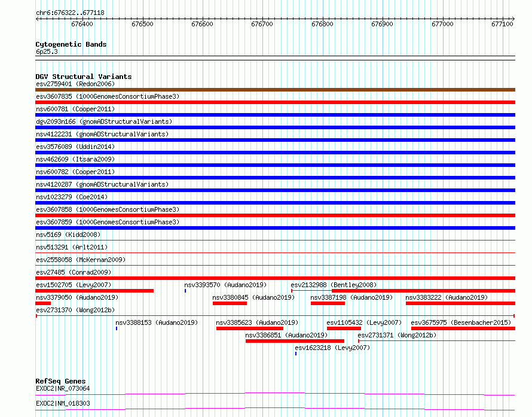Click esv1105432 (Levy2007) label

coord(364,322)
